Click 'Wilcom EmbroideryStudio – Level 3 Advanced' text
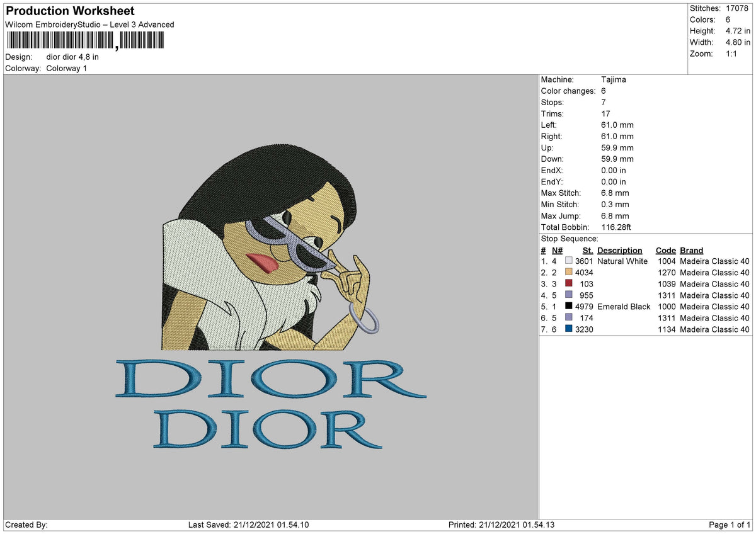The height and width of the screenshot is (534, 756). [89, 25]
